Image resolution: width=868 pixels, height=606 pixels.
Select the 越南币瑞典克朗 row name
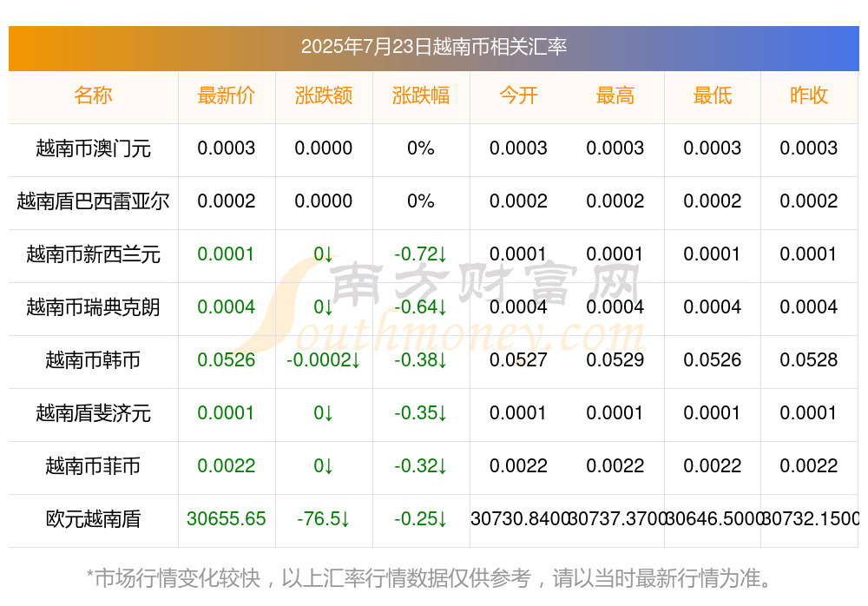coord(93,306)
